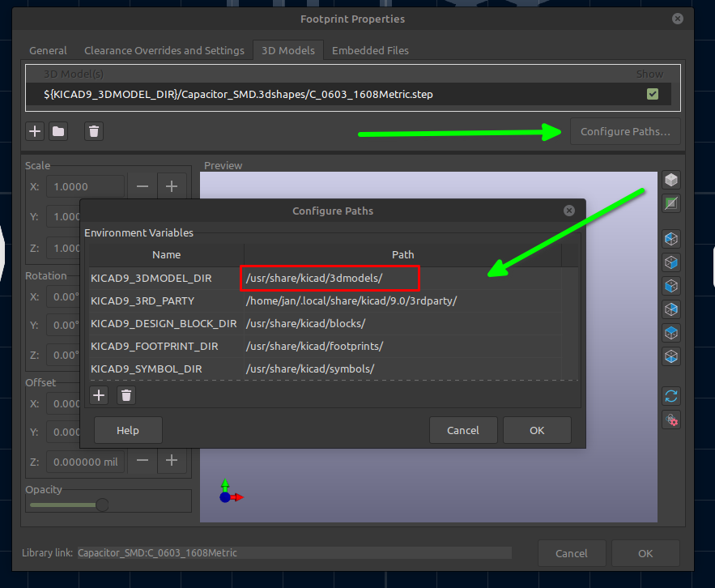Select the KICAD9_3DMODEL_DIR name cell
This screenshot has width=715, height=588.
(166, 279)
